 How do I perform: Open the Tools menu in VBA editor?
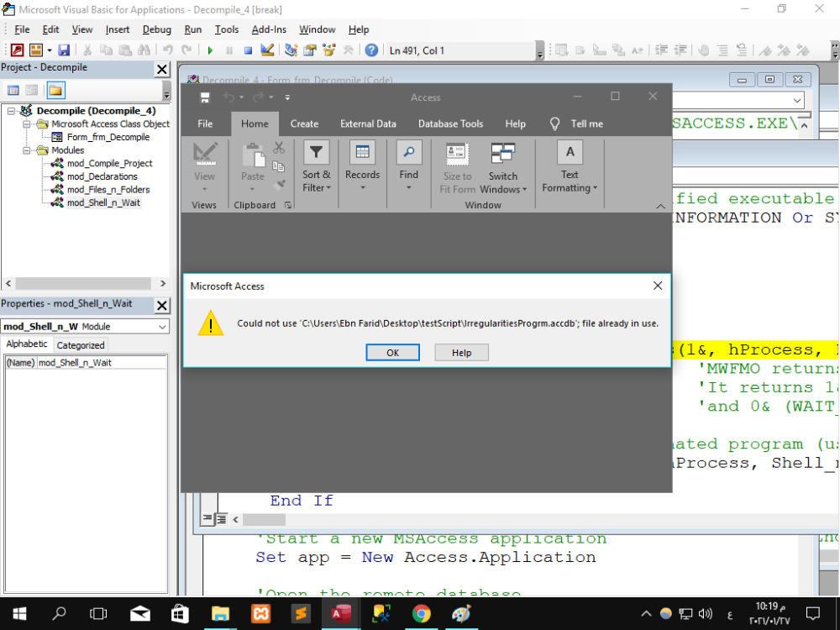(227, 29)
